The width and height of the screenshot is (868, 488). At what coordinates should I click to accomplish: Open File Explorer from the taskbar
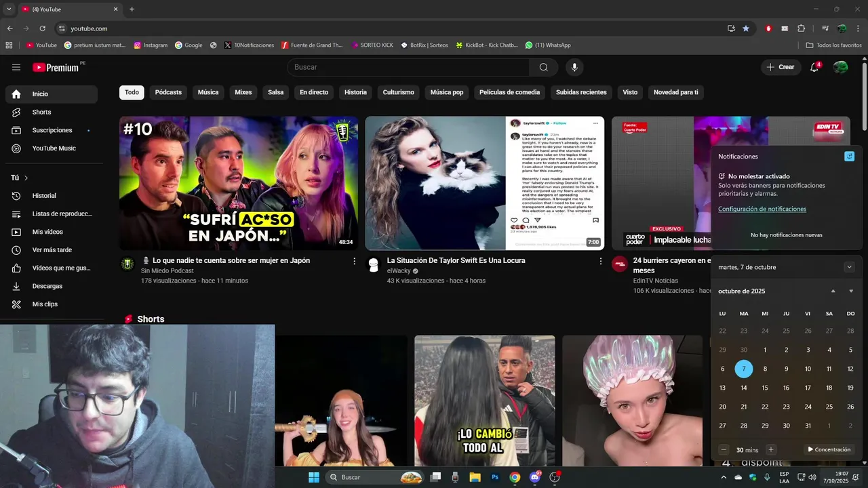[x=475, y=477]
